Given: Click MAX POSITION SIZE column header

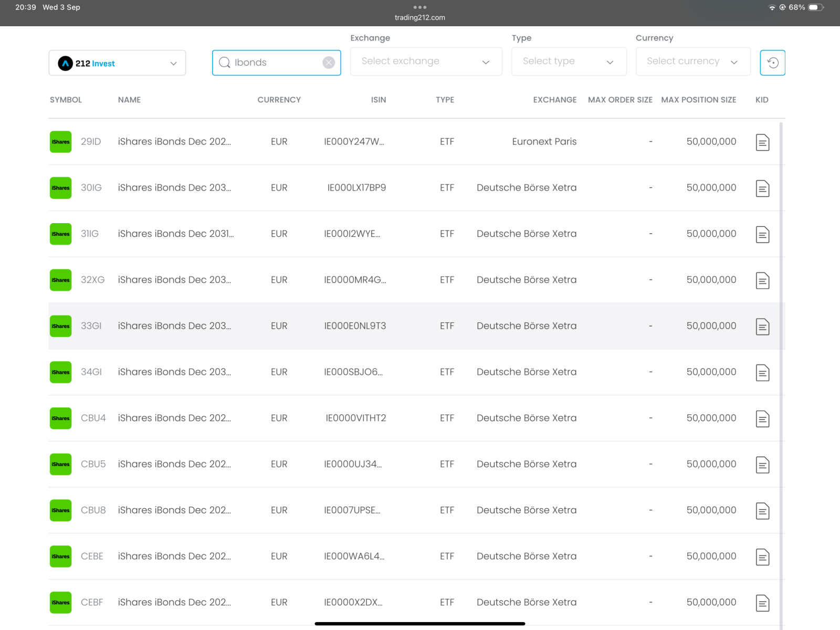Looking at the screenshot, I should click(x=699, y=100).
